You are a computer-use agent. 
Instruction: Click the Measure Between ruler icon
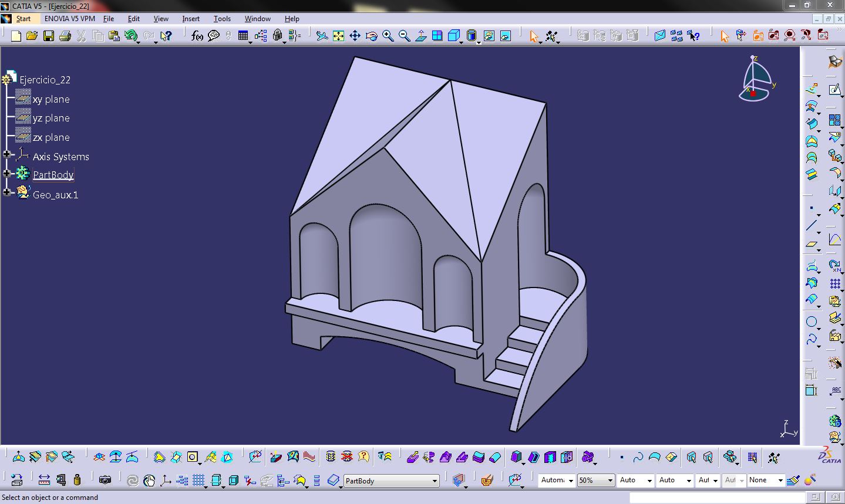click(44, 480)
